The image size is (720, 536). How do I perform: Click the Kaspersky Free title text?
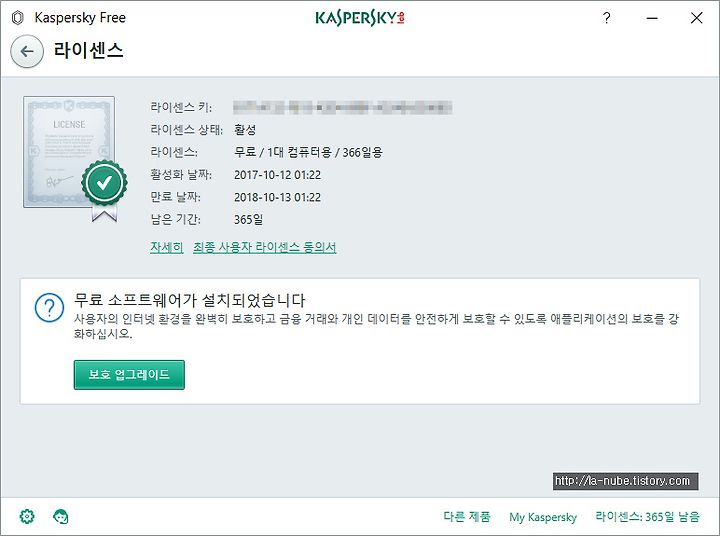(x=80, y=18)
